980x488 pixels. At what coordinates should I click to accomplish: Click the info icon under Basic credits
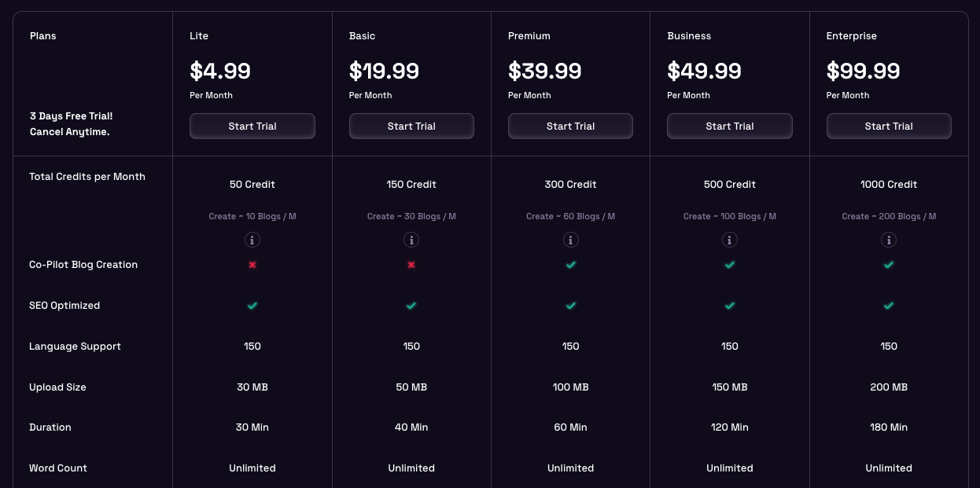[411, 240]
